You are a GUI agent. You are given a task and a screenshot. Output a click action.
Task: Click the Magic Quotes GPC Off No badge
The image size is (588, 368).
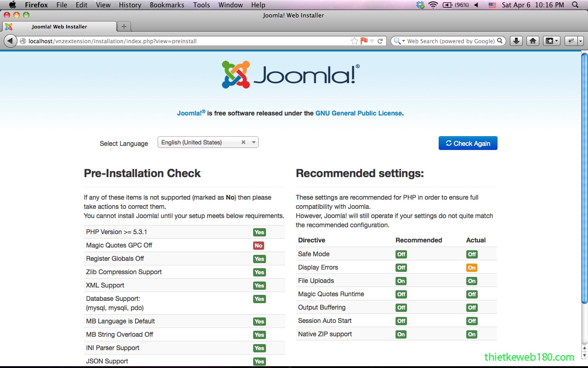258,246
